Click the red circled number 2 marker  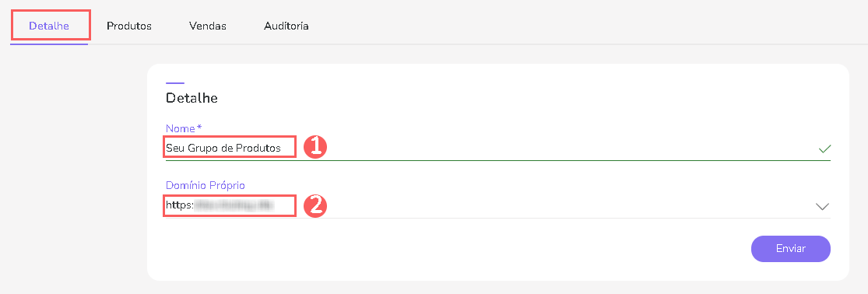coord(315,205)
